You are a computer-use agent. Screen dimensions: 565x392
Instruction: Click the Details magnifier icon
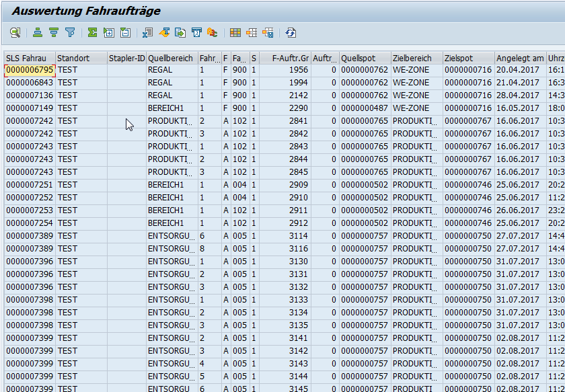[15, 32]
